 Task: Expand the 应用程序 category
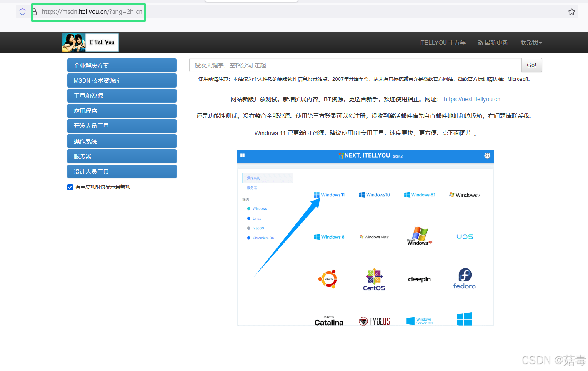pos(122,111)
